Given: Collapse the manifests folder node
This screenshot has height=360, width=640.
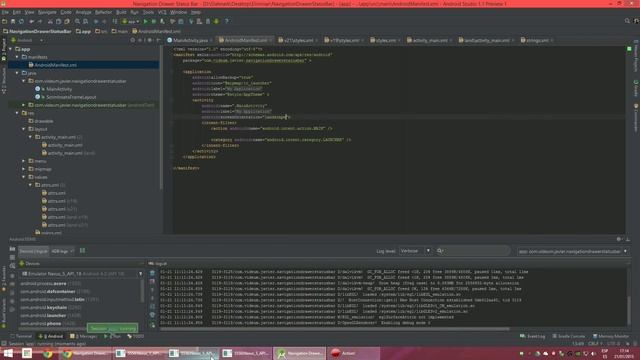Looking at the screenshot, I should [17, 57].
